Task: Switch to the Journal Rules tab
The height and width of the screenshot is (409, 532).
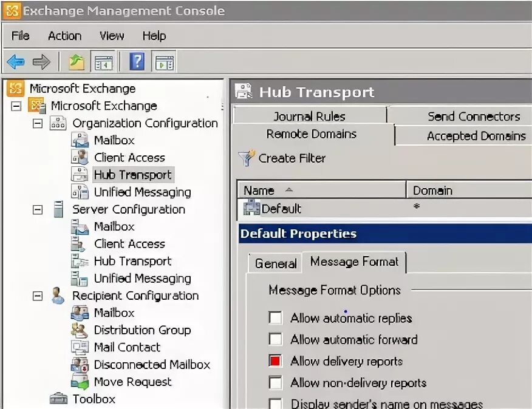Action: click(x=310, y=117)
